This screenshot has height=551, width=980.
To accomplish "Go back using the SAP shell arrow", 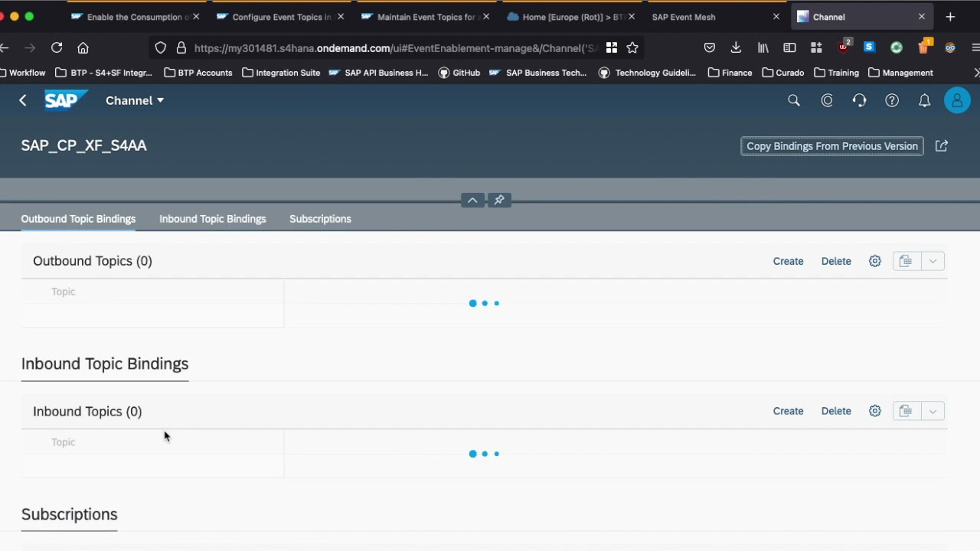I will tap(23, 100).
